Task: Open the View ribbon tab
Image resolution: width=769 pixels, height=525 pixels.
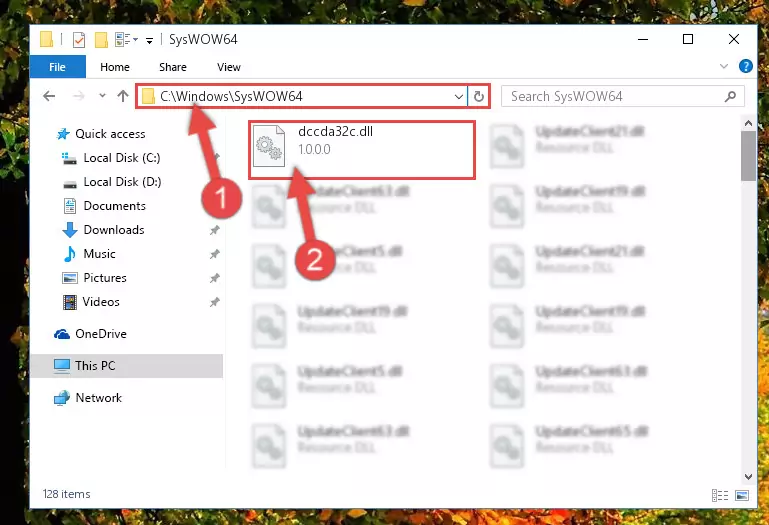Action: (x=229, y=67)
